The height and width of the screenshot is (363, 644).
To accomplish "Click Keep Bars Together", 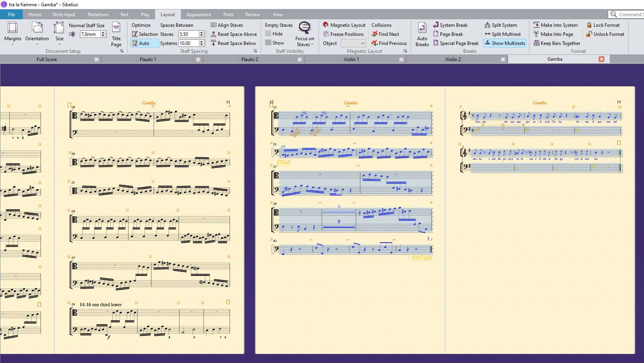I will pos(557,43).
